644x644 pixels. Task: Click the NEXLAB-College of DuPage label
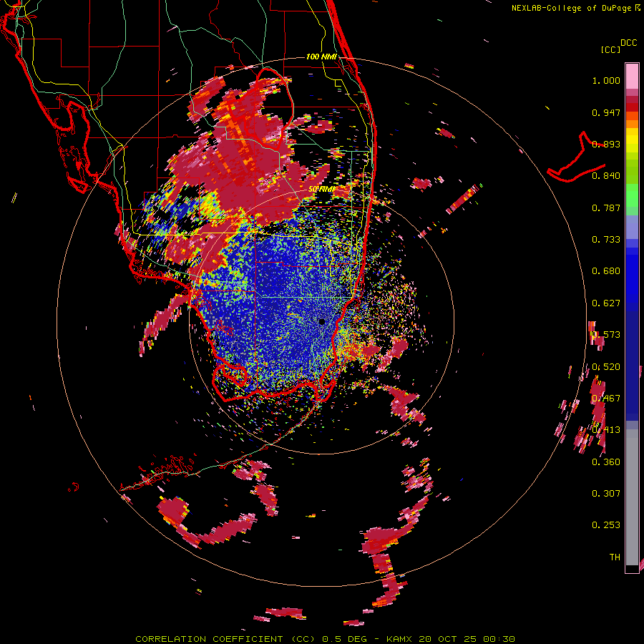pyautogui.click(x=571, y=8)
